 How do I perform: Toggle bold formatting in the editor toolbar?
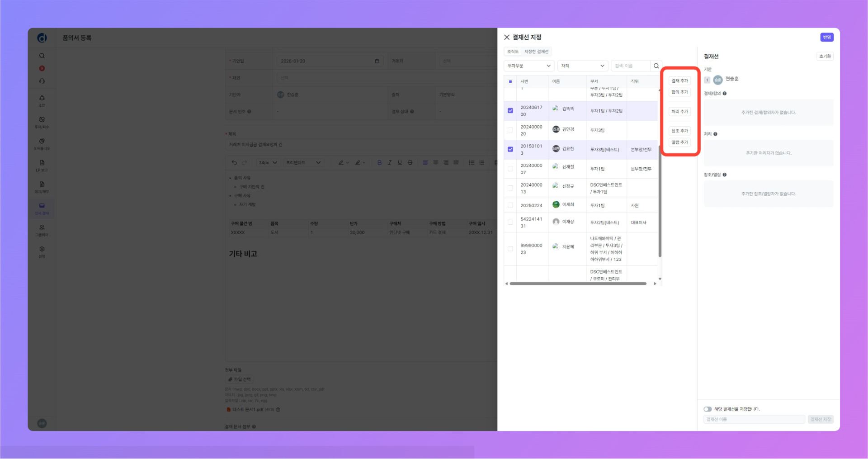pyautogui.click(x=379, y=163)
